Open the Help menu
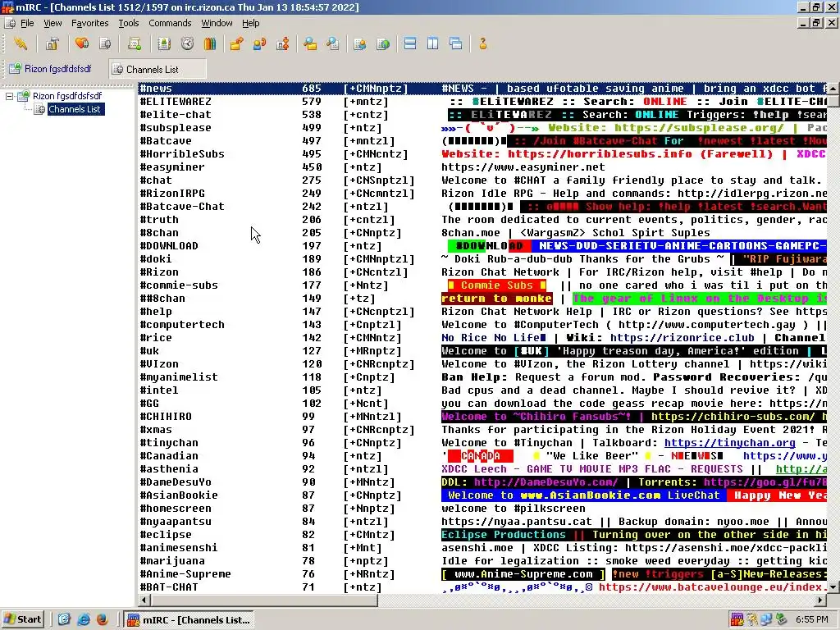Viewport: 840px width, 630px height. pos(250,23)
